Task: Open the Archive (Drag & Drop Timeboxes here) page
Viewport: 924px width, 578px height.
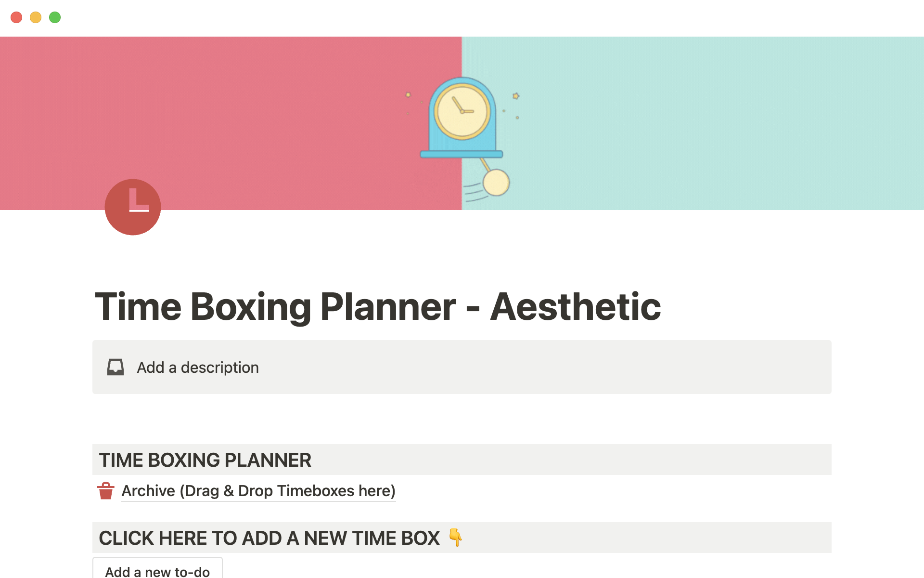Action: tap(258, 491)
